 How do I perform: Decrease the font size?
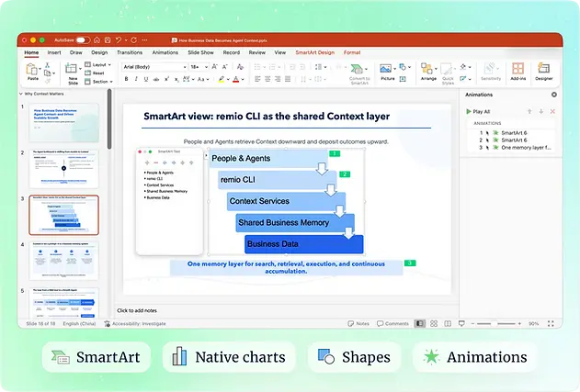click(x=224, y=67)
